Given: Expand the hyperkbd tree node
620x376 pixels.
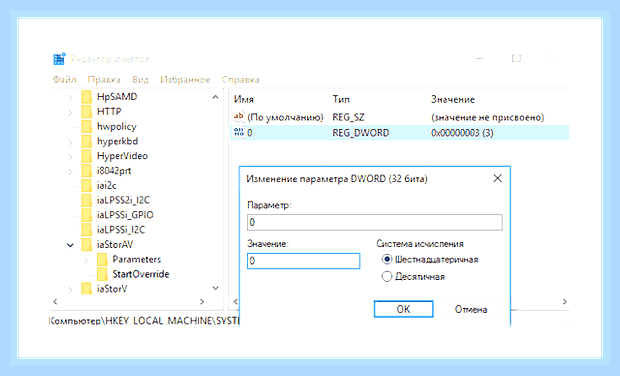Looking at the screenshot, I should [70, 142].
